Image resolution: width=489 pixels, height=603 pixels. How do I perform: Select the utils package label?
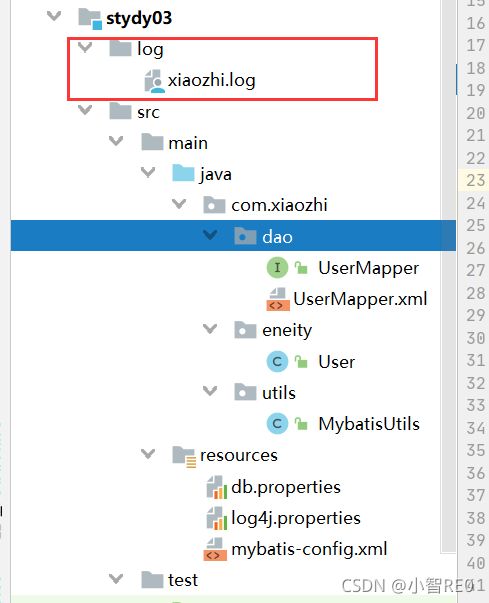279,393
